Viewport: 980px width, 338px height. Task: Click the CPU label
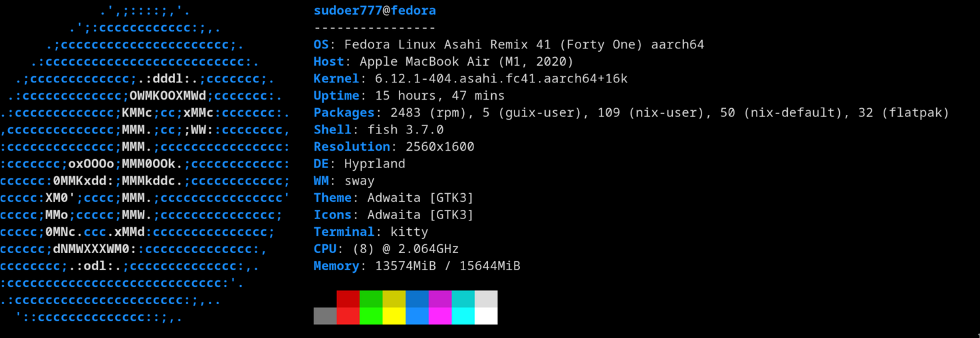[x=325, y=249]
